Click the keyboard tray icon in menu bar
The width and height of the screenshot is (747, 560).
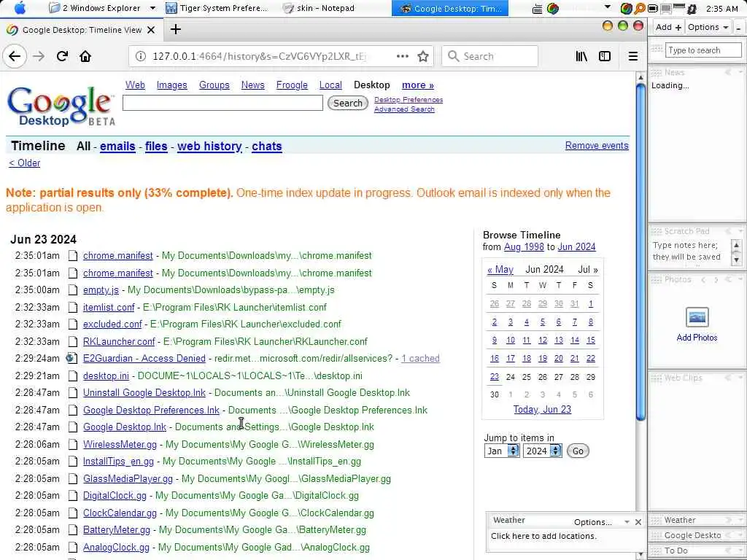click(537, 9)
